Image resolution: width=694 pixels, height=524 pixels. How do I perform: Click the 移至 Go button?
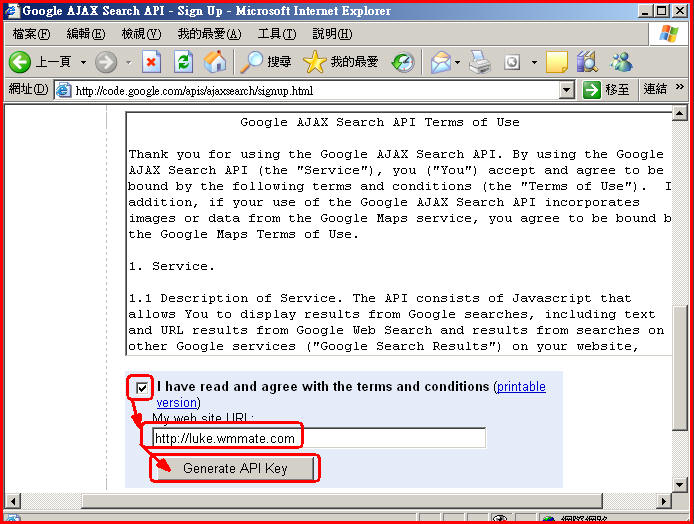tap(606, 90)
